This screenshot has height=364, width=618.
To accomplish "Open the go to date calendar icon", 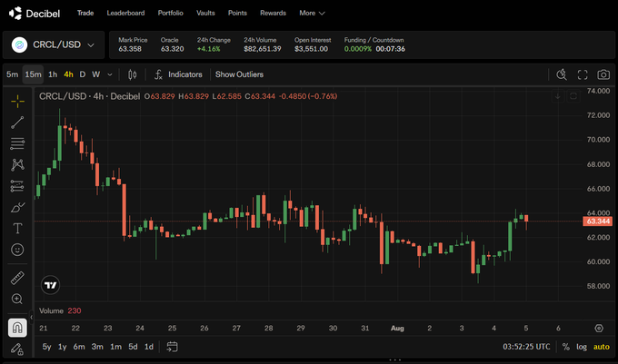I will pos(173,347).
